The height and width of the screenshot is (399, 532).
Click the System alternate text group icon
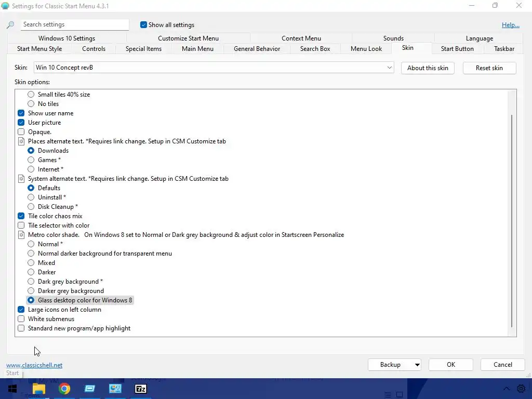pyautogui.click(x=21, y=179)
